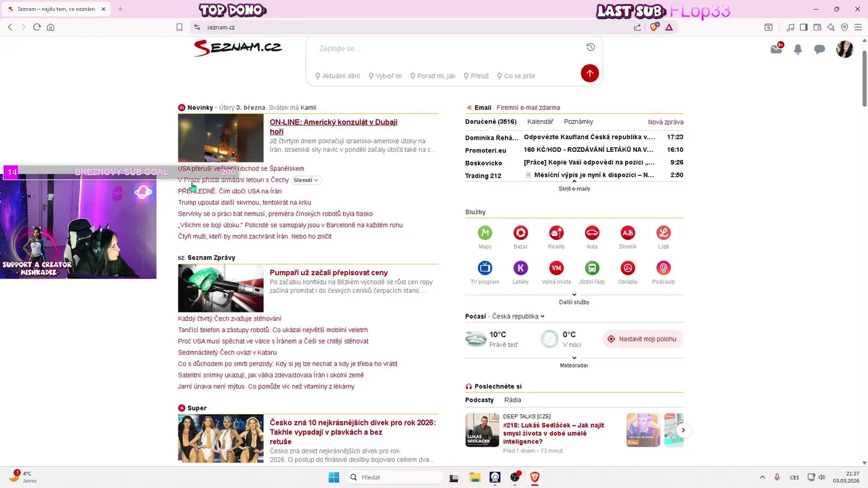Open headline Pumpaři už začali přepisovat ceny

(329, 272)
